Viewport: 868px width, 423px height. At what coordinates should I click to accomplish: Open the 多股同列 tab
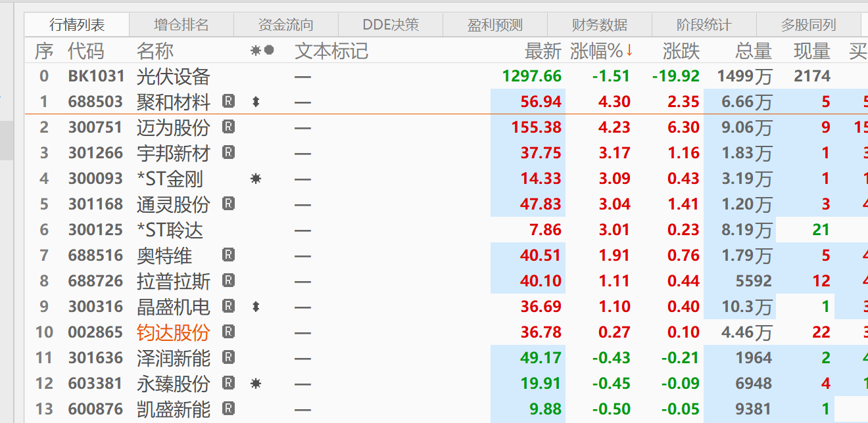point(809,25)
